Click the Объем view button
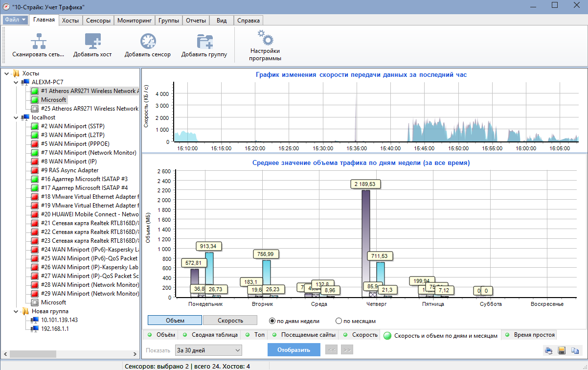 click(175, 320)
